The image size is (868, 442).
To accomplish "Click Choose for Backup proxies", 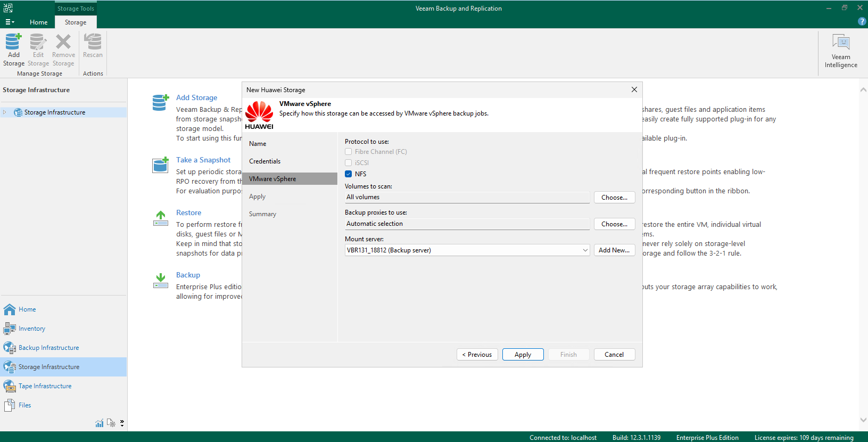I will tap(614, 224).
